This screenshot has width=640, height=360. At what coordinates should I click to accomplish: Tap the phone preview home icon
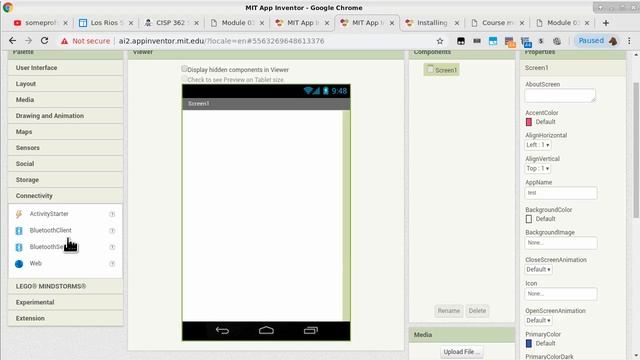[x=266, y=330]
